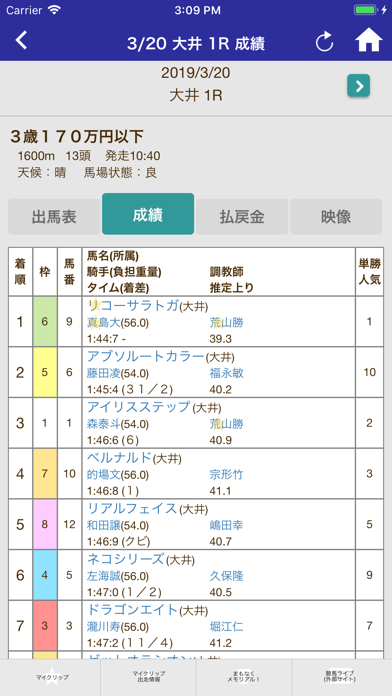Open マイクリップ出走情報 bottom item
Viewport: 392px width, 696px height.
tap(149, 677)
